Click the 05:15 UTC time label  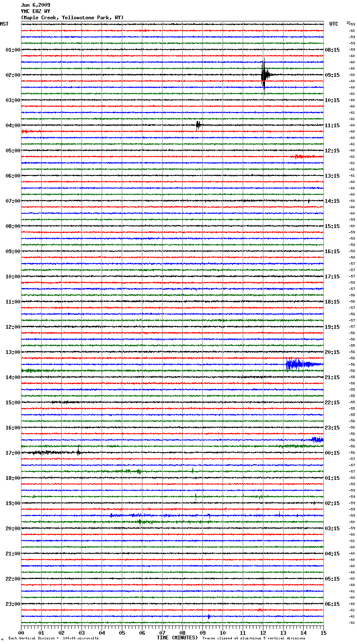point(332,579)
